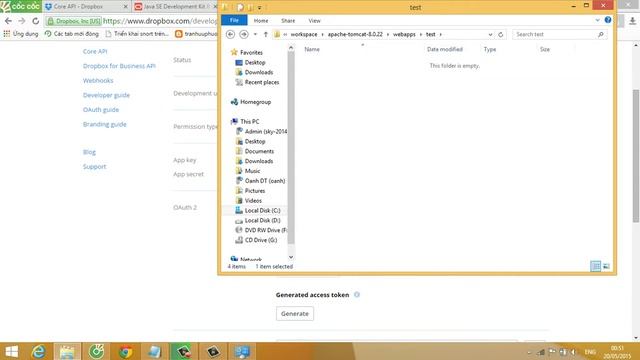The height and width of the screenshot is (360, 640).
Task: Click the Generate access token button
Action: pos(295,313)
